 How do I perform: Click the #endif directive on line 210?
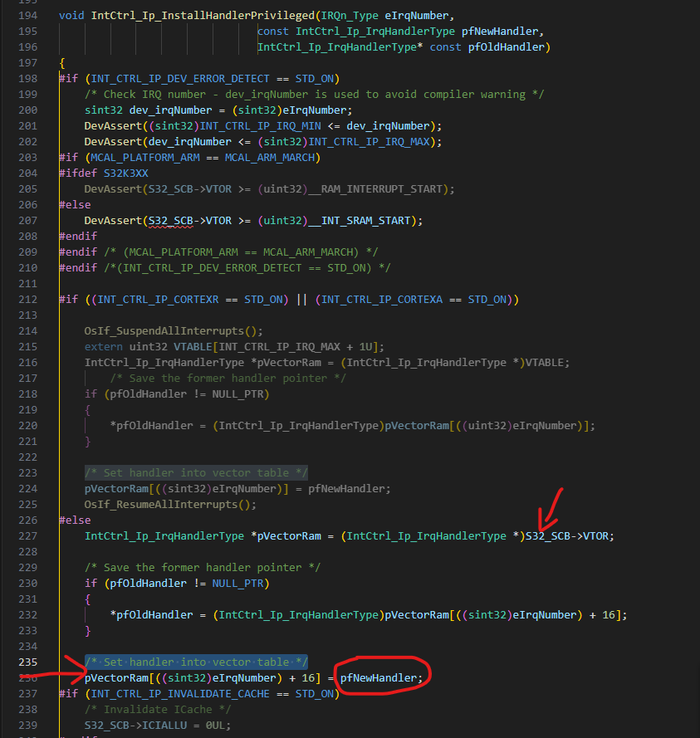[77, 267]
